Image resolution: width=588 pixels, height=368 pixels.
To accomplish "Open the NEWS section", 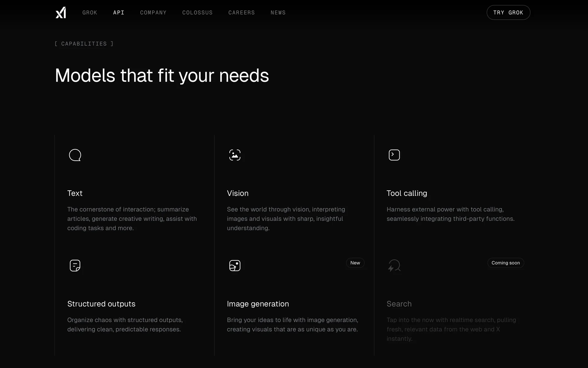I will pos(278,13).
